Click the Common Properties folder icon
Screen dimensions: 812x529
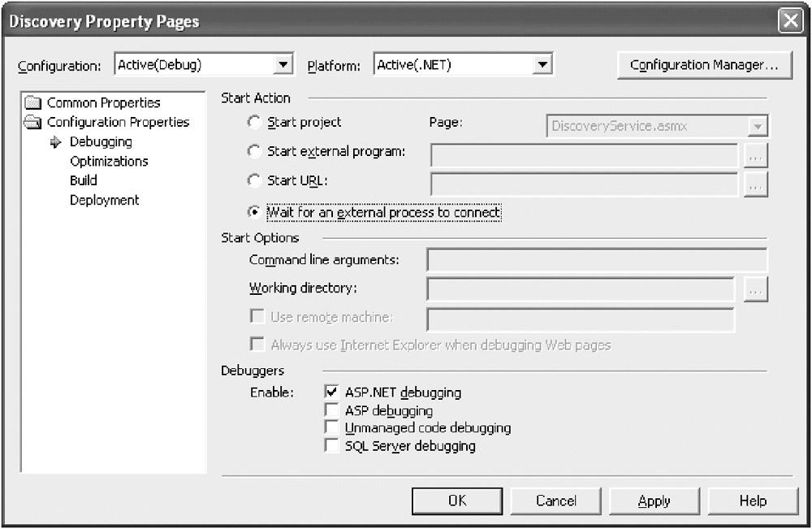pyautogui.click(x=32, y=103)
